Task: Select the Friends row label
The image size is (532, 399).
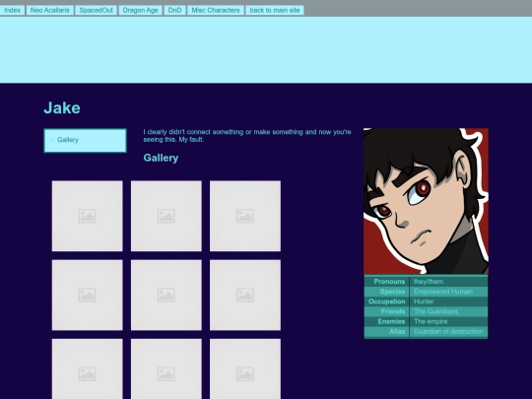Action: (393, 311)
